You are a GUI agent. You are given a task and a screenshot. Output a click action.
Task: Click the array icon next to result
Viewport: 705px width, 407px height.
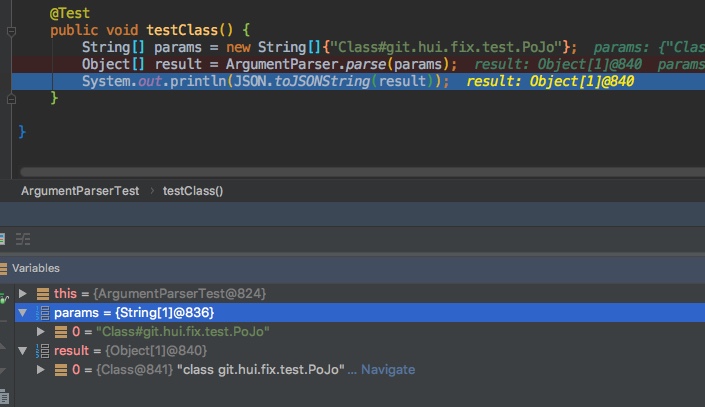(43, 350)
